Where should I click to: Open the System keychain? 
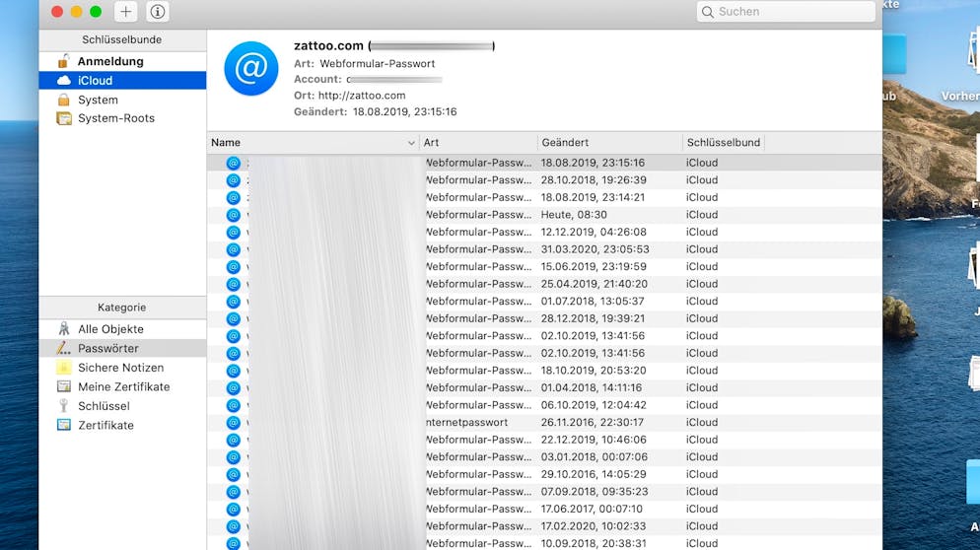point(98,100)
